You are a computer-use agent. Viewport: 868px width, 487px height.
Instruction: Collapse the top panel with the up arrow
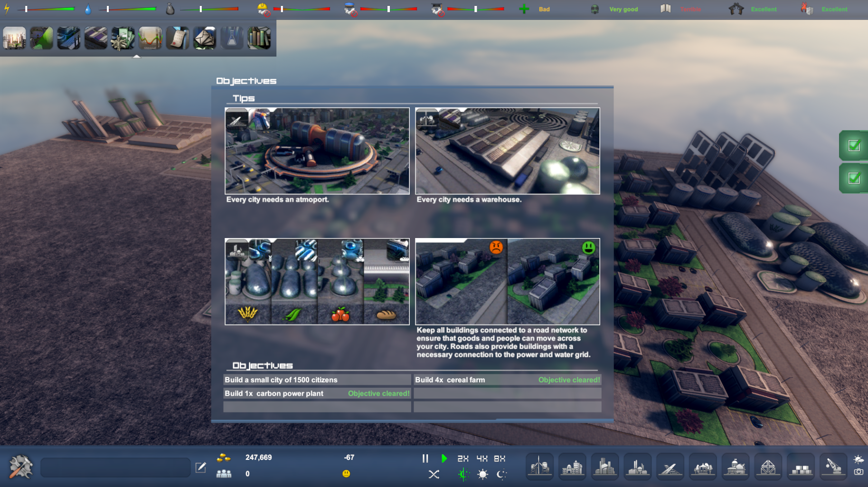click(x=137, y=56)
